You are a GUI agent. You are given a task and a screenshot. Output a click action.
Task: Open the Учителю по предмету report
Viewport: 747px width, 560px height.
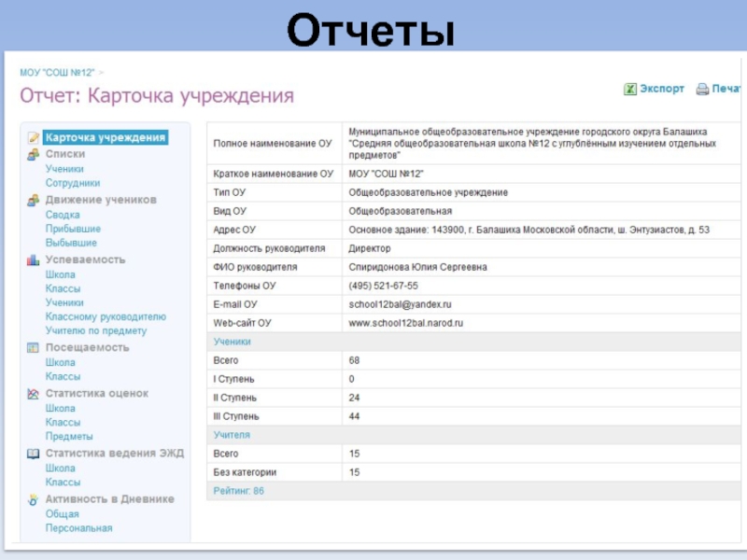coord(95,330)
